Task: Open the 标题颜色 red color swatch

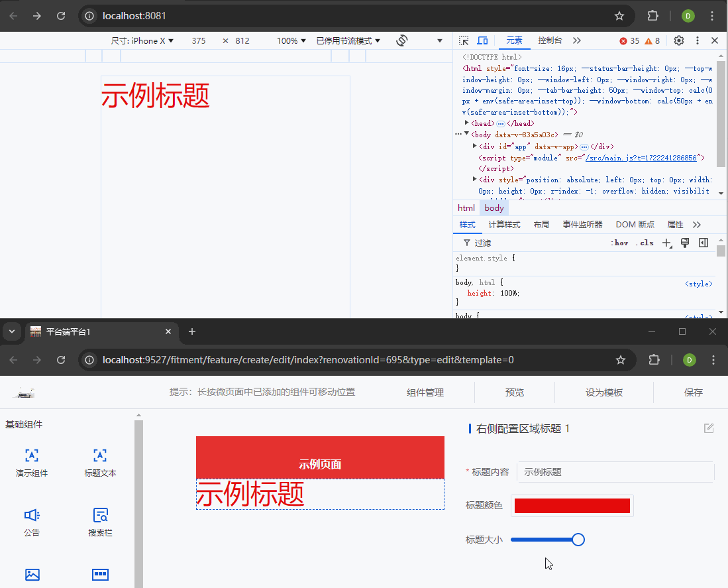Action: click(x=572, y=505)
